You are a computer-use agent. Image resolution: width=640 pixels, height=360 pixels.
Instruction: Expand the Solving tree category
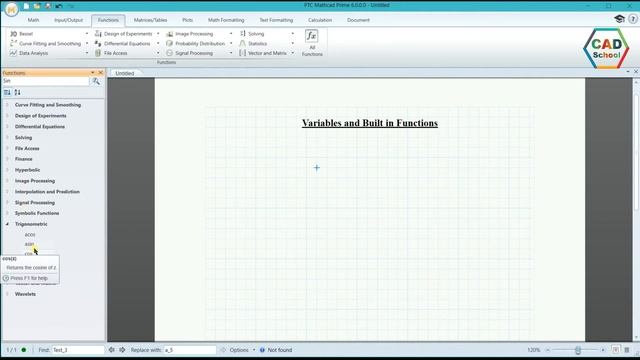pyautogui.click(x=7, y=138)
